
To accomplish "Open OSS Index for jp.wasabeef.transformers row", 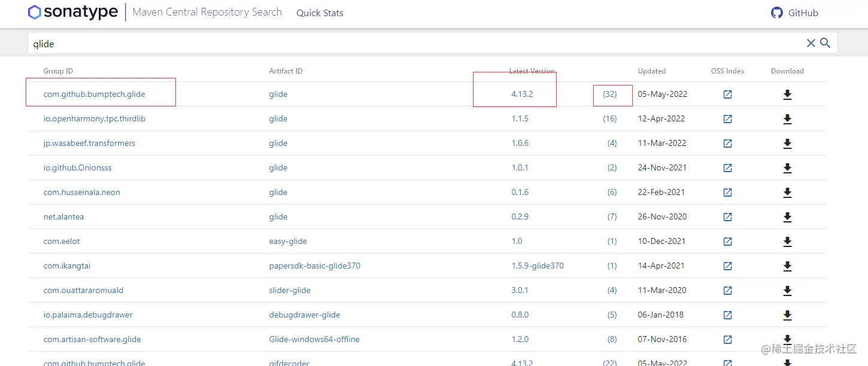I will click(727, 144).
